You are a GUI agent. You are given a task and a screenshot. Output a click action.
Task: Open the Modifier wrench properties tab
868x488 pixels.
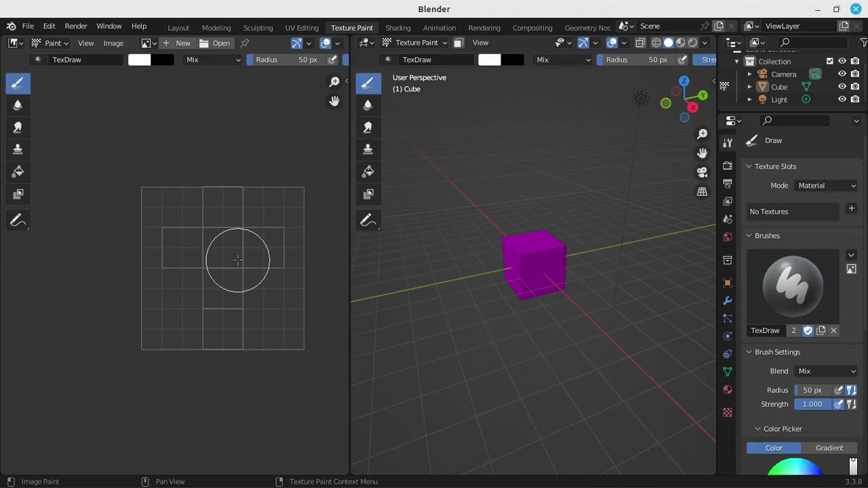point(728,301)
